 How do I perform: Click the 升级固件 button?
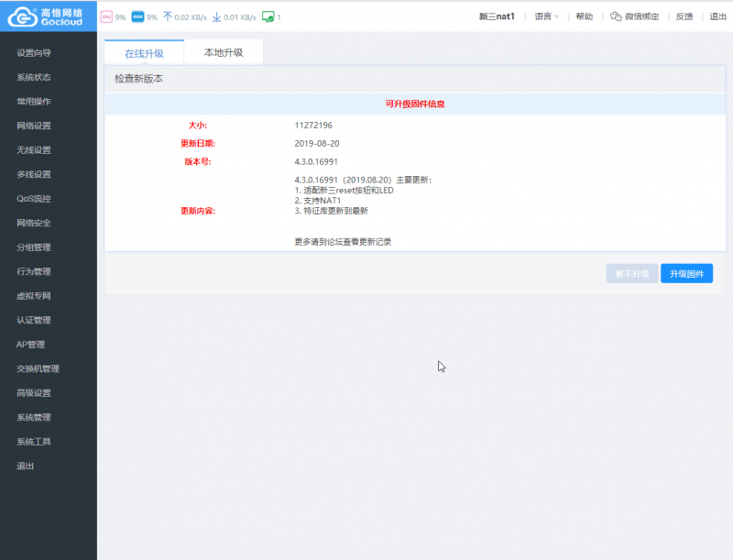pos(686,273)
